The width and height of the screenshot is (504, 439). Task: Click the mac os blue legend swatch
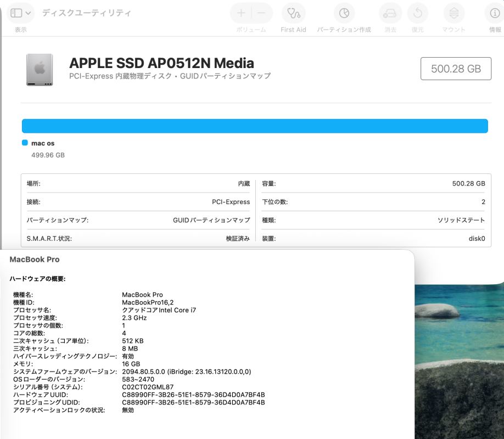(25, 143)
